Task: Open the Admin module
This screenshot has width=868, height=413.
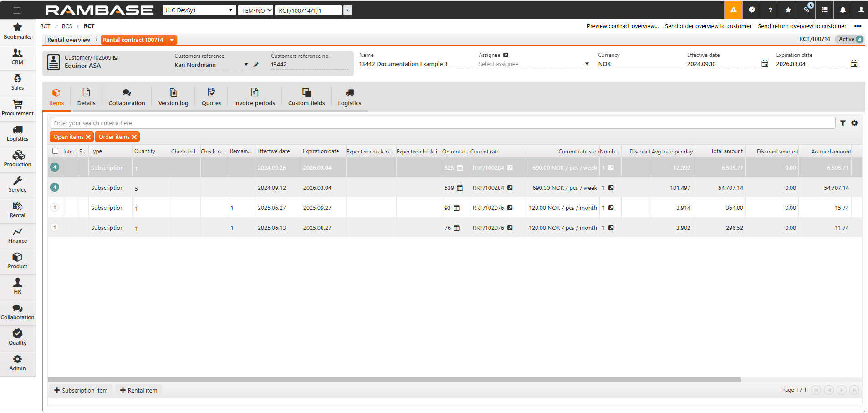Action: [x=18, y=363]
